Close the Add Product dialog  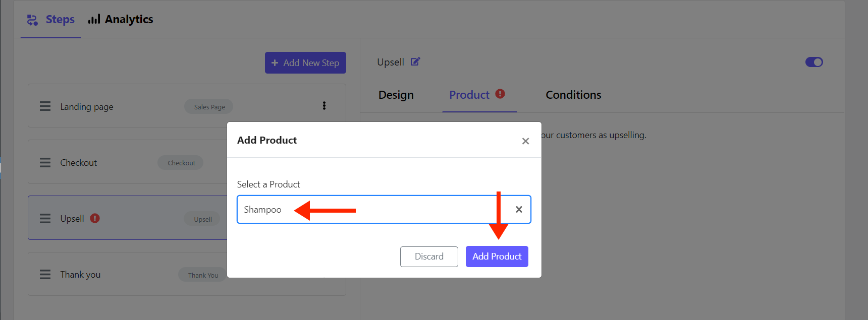pyautogui.click(x=525, y=141)
